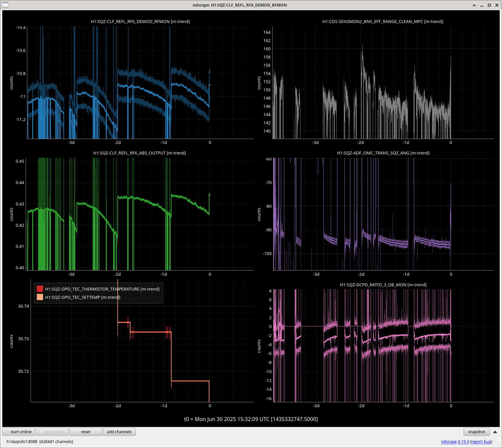Click the t0 timestamp label
This screenshot has height=448, width=502.
click(x=251, y=419)
